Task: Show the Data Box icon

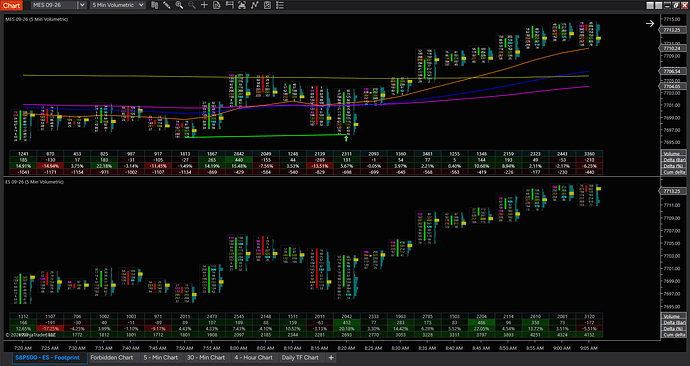Action: 217,5
